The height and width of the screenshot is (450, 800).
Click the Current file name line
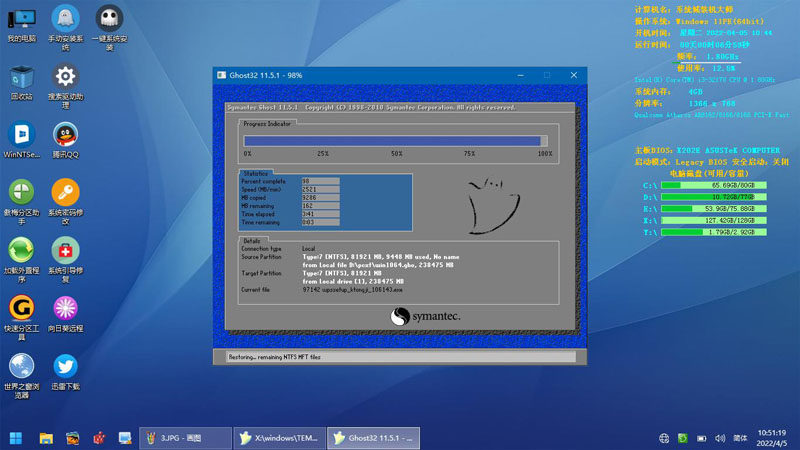point(353,289)
